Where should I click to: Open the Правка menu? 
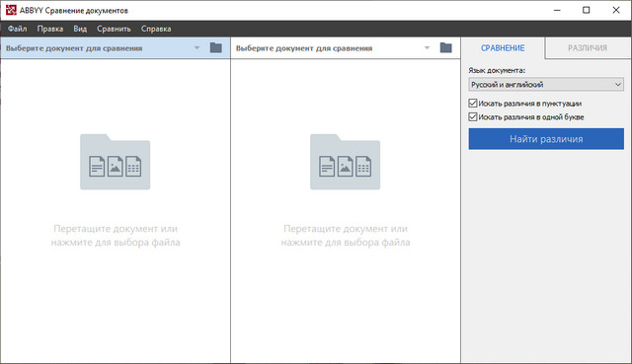[x=50, y=29]
